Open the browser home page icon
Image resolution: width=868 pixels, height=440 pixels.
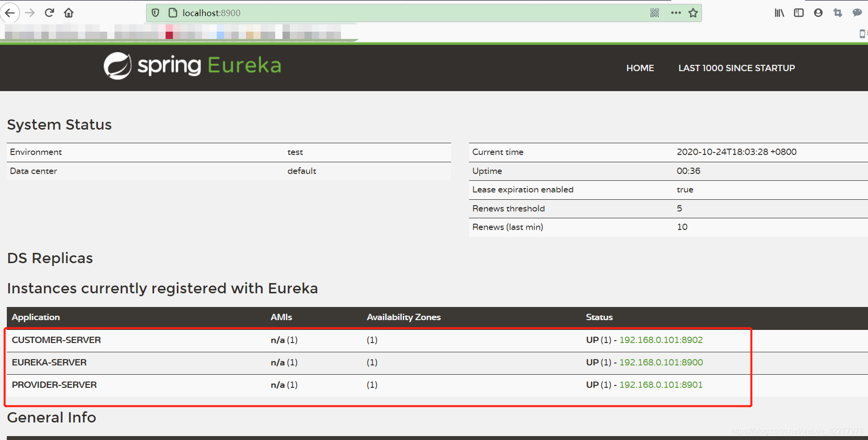(x=69, y=13)
